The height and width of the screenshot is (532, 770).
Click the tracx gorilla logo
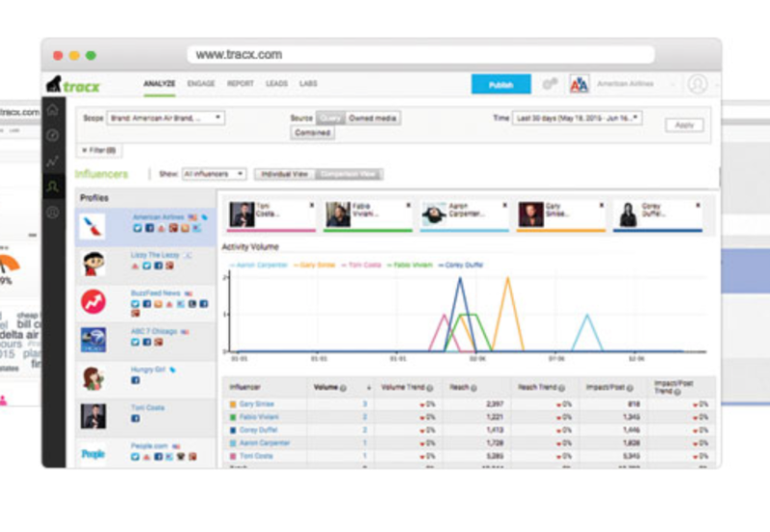[x=73, y=85]
